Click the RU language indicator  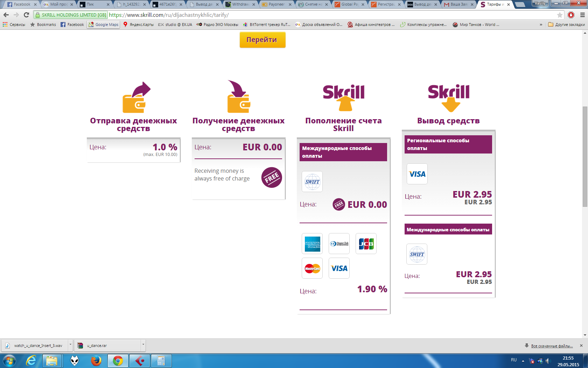click(514, 360)
